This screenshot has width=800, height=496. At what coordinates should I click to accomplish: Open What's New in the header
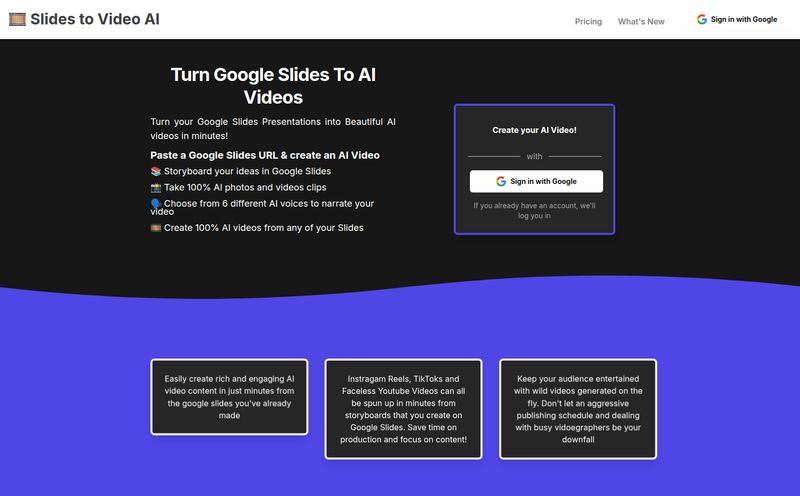[x=641, y=21]
